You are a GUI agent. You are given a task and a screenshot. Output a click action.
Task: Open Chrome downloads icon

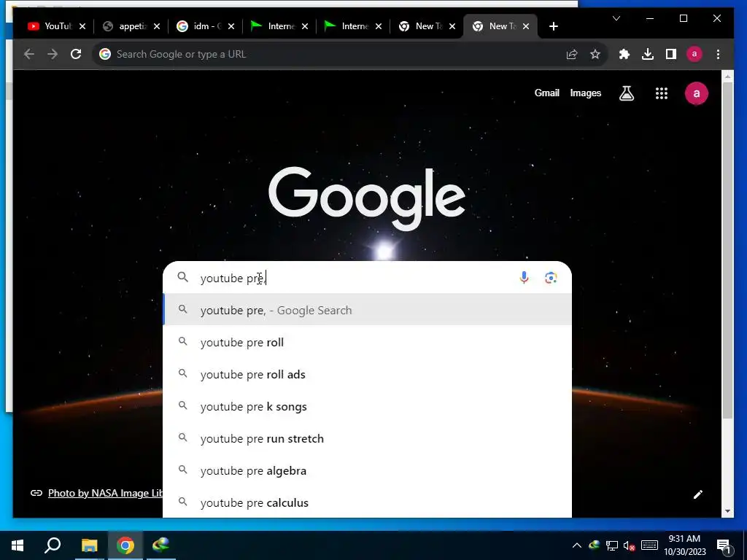[x=648, y=54]
